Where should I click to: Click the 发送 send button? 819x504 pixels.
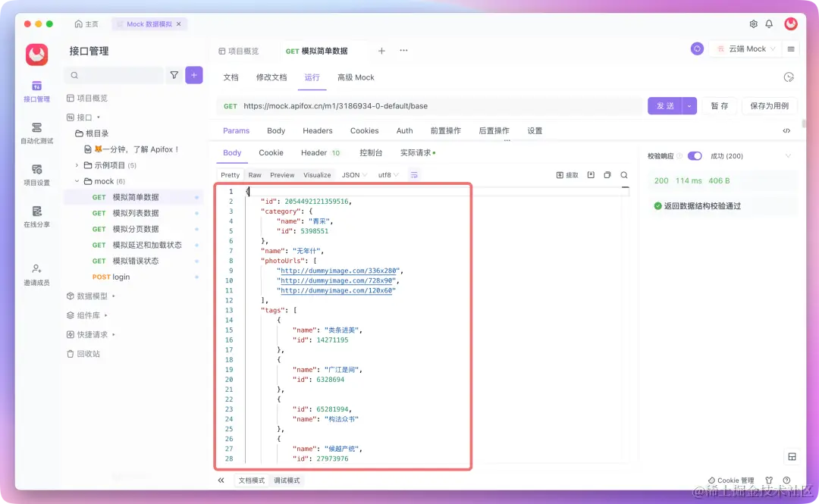(x=665, y=106)
